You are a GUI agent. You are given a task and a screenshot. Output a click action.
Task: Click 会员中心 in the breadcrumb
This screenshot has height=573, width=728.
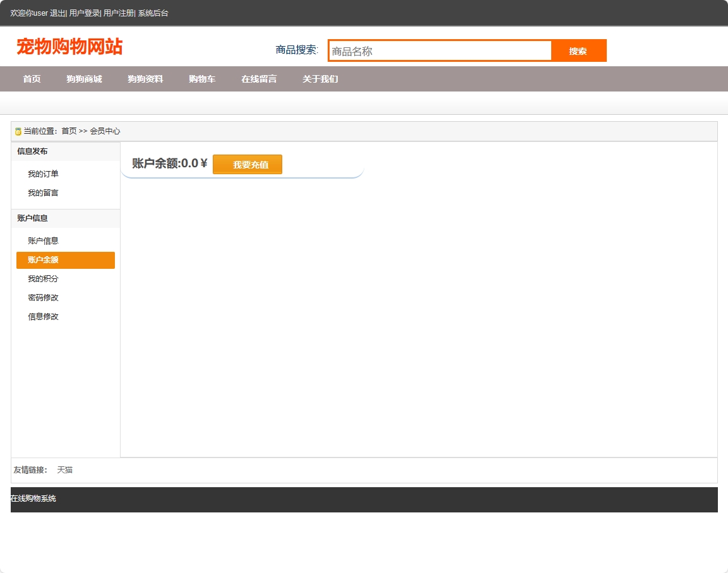pyautogui.click(x=105, y=131)
